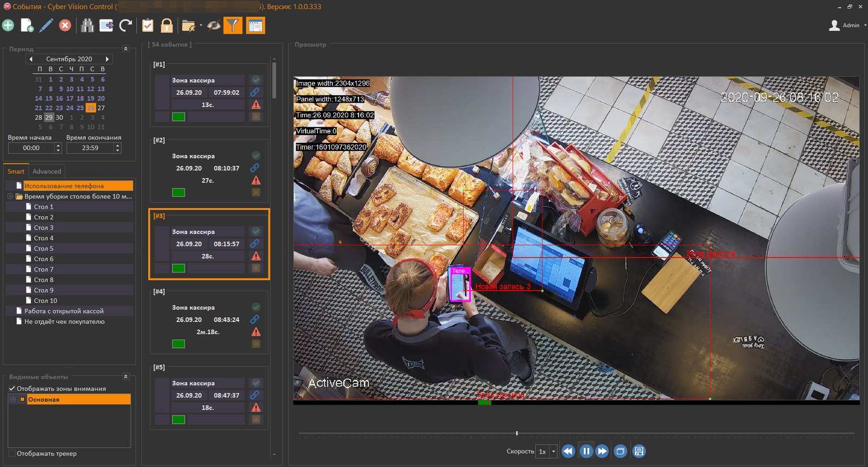Click the green plus add icon
This screenshot has width=868, height=467.
[8, 26]
